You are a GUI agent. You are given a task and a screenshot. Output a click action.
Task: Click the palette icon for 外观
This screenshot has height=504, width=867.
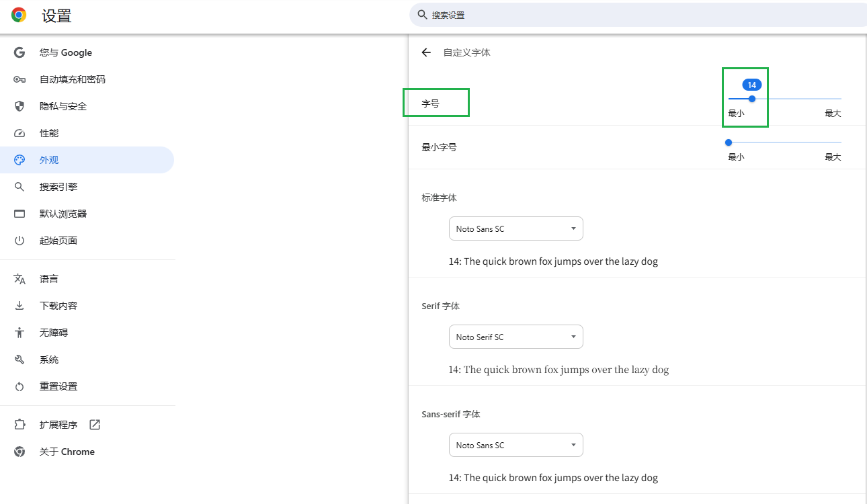pyautogui.click(x=19, y=160)
